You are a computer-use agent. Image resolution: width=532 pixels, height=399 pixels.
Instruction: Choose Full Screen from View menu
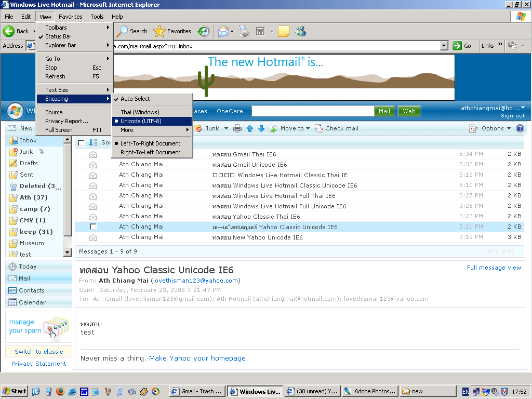coord(75,130)
